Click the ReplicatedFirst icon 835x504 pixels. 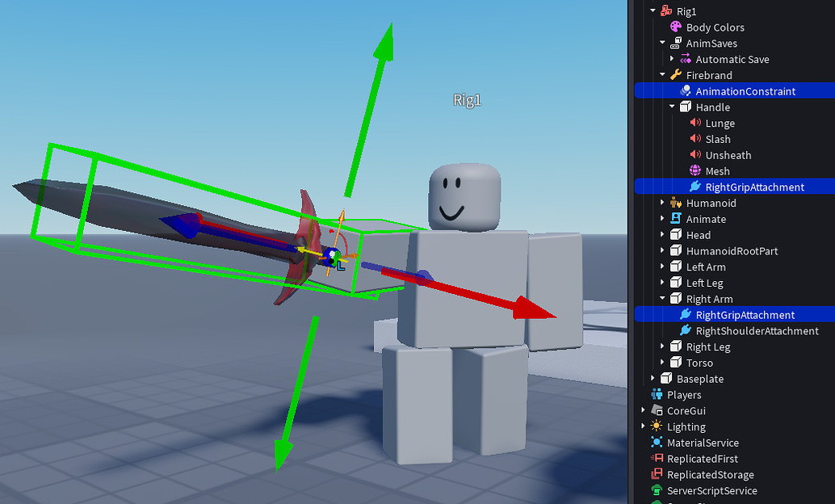(656, 458)
